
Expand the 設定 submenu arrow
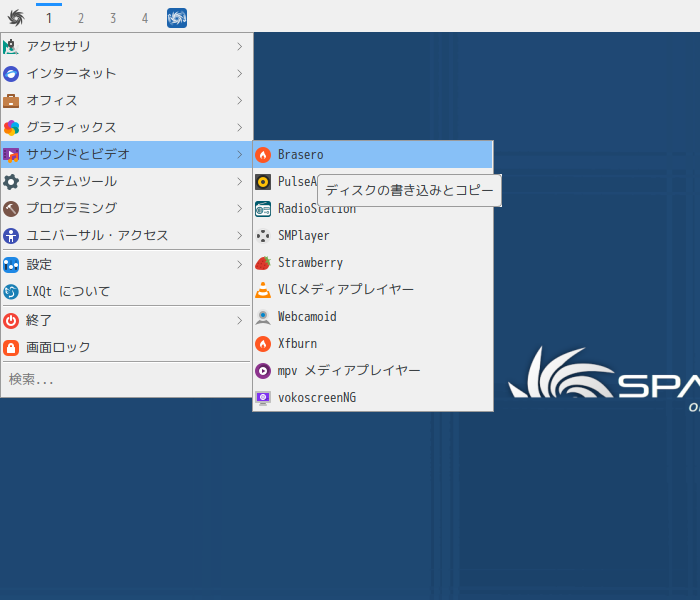pyautogui.click(x=240, y=265)
